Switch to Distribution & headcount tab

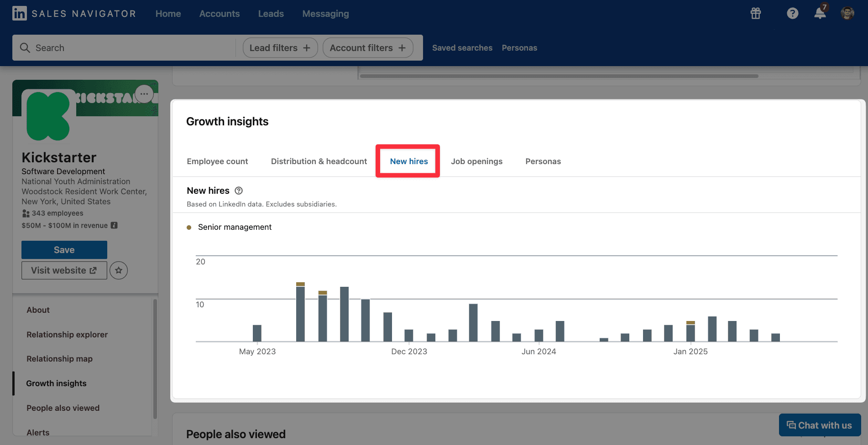tap(319, 161)
